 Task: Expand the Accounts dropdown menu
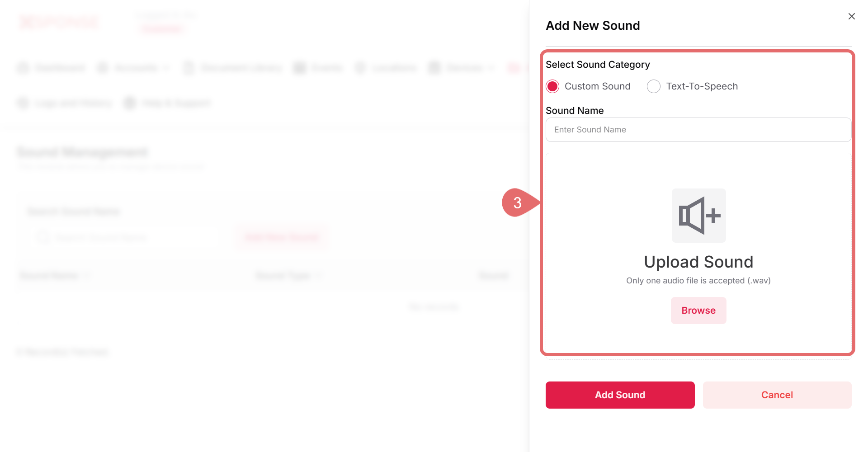click(136, 68)
